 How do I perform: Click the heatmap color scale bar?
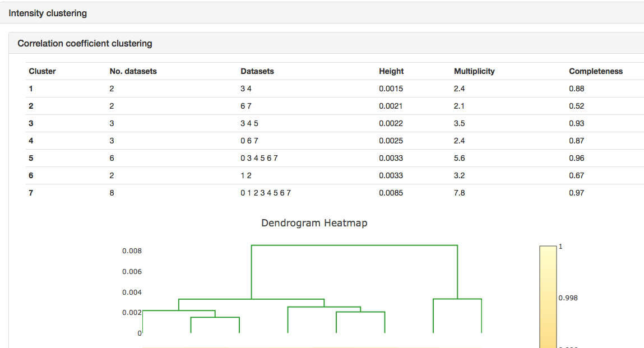(x=548, y=297)
